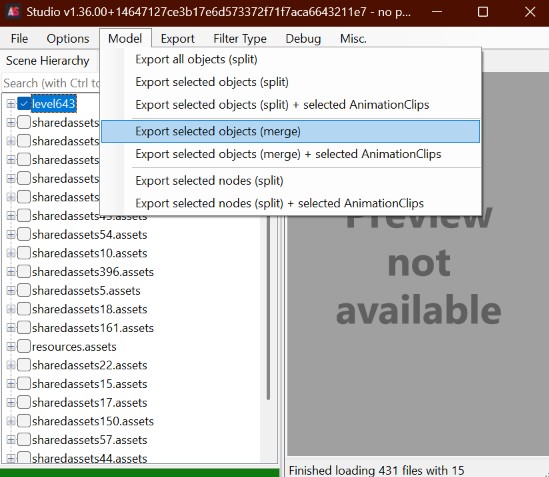Click the Scene Hierarchy vertical scrollbar
Image resolution: width=549 pixels, height=477 pixels.
tap(268, 308)
